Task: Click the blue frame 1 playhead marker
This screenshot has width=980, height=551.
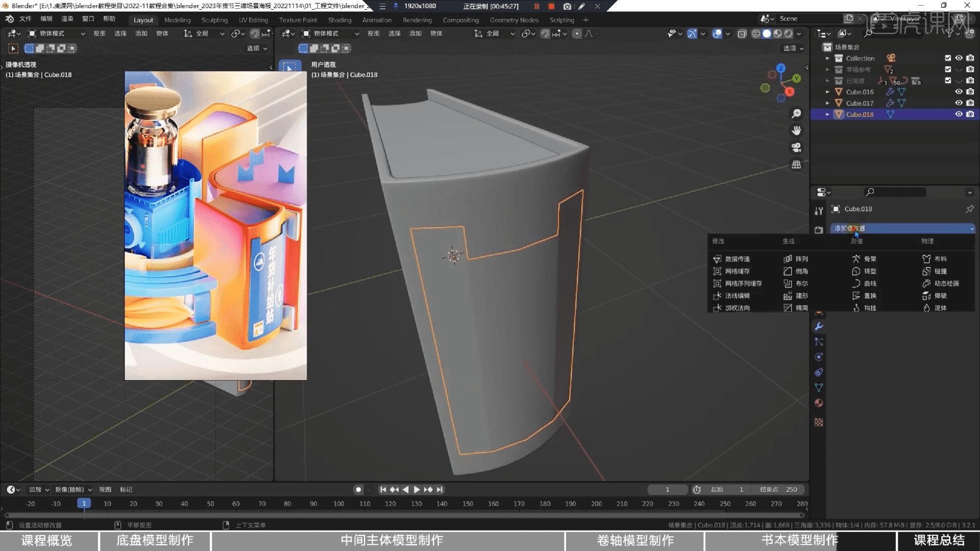Action: pos(84,504)
